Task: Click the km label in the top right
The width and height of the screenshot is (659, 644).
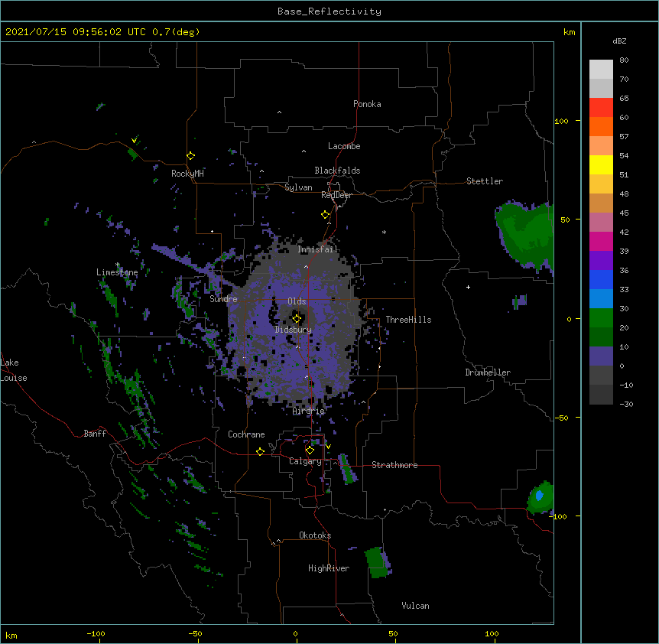Action: click(569, 32)
